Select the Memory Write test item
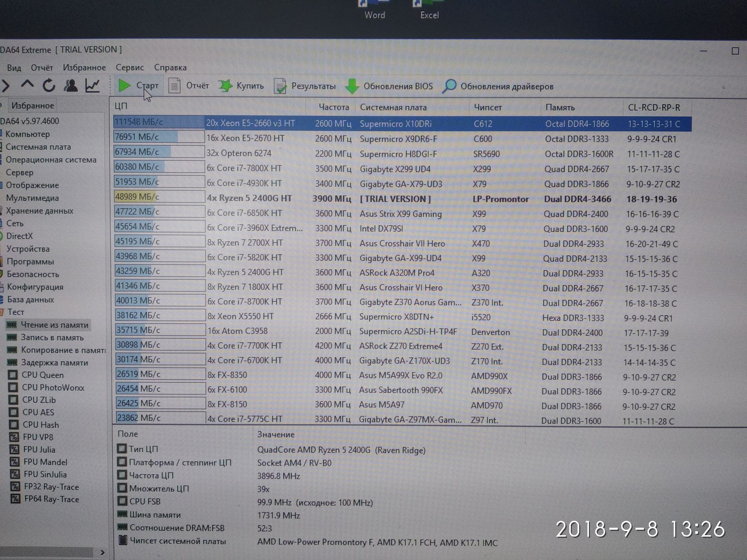The image size is (747, 560). [x=52, y=338]
